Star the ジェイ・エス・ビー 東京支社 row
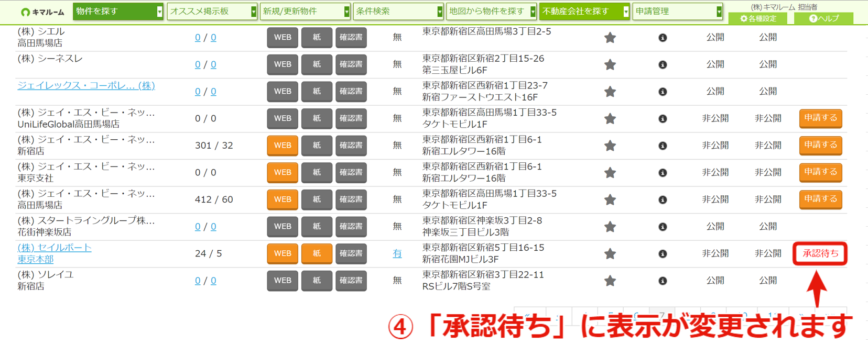Viewport: 868px width, 345px height. 610,173
